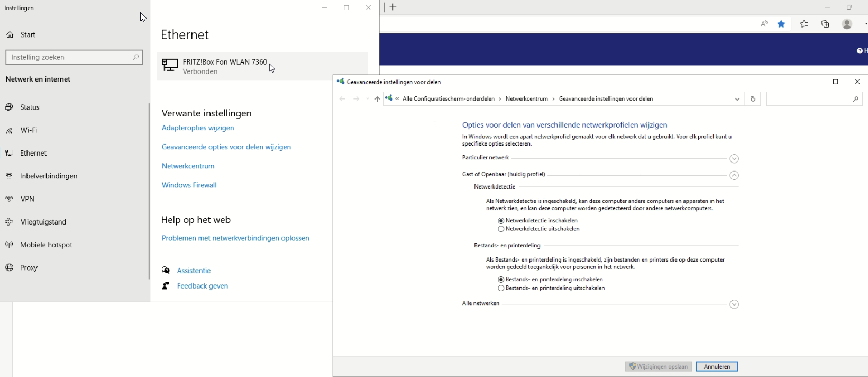
Task: Open Status network page
Action: click(x=30, y=107)
